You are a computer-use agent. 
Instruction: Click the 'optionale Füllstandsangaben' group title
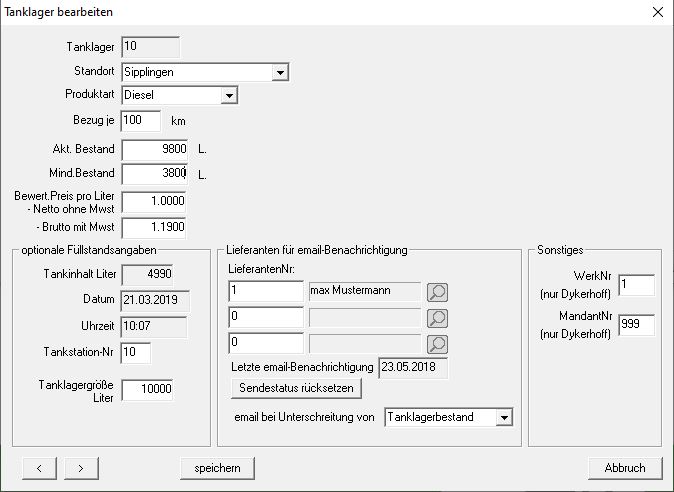tap(89, 250)
